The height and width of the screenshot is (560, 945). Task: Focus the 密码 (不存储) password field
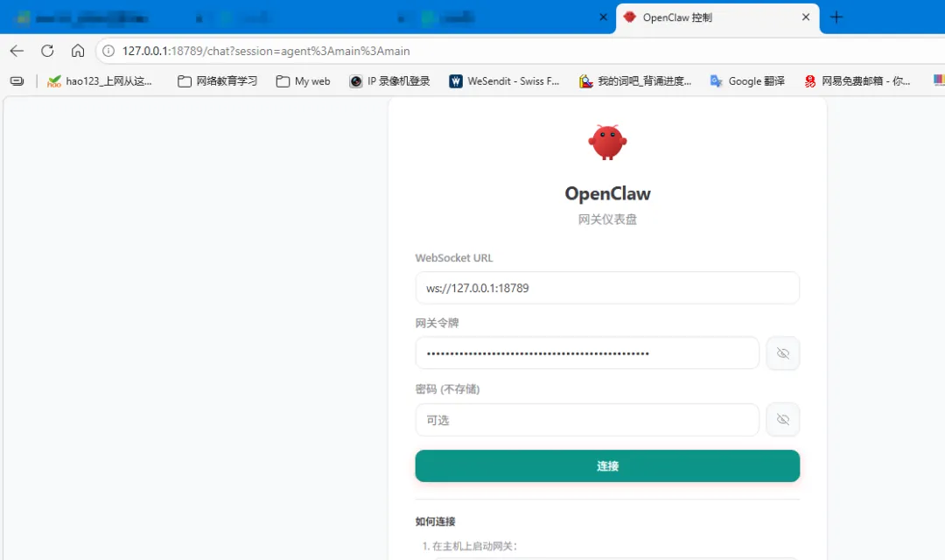click(587, 419)
